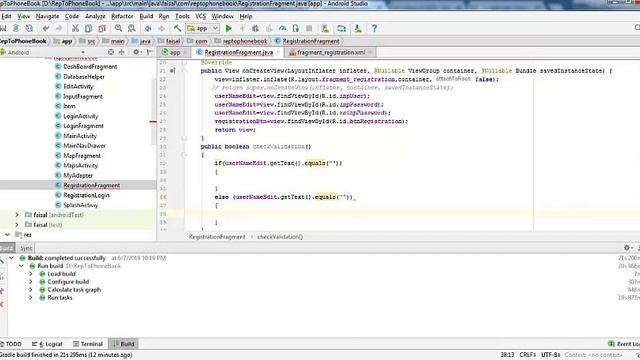The height and width of the screenshot is (360, 640).
Task: Click the Find magnifier icon
Action: tap(118, 29)
